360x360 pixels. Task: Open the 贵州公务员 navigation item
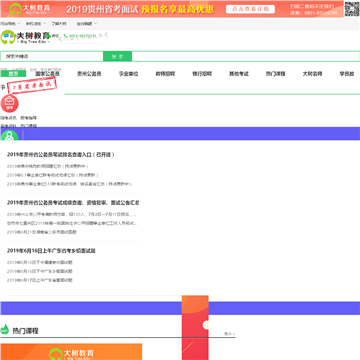point(89,74)
